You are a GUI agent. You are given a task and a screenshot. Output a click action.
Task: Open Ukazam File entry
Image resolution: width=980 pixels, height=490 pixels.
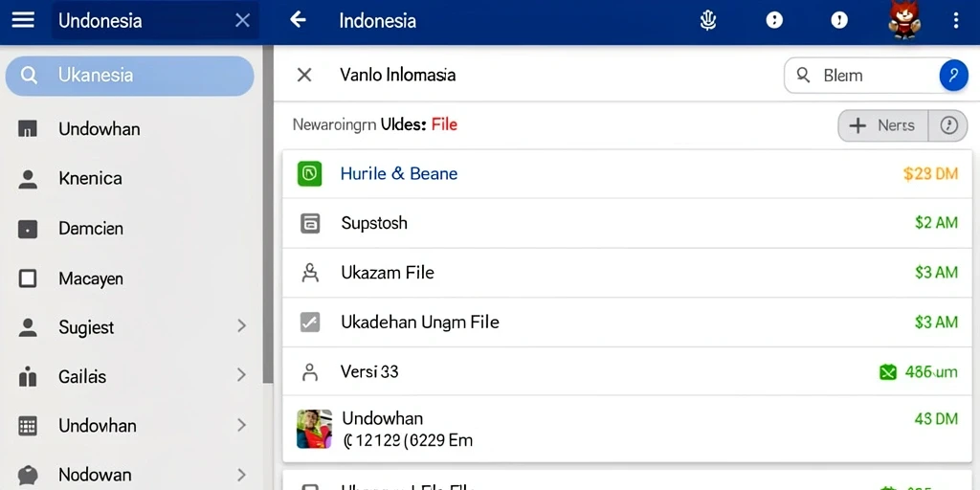coord(627,273)
